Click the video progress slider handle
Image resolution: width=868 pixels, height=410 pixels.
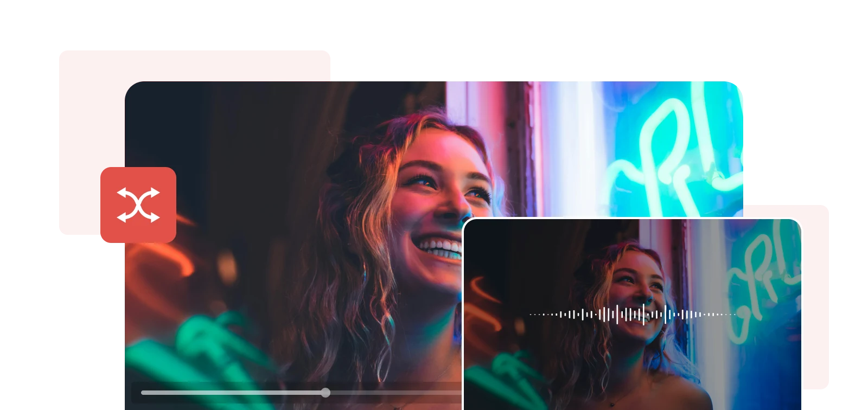click(x=325, y=393)
